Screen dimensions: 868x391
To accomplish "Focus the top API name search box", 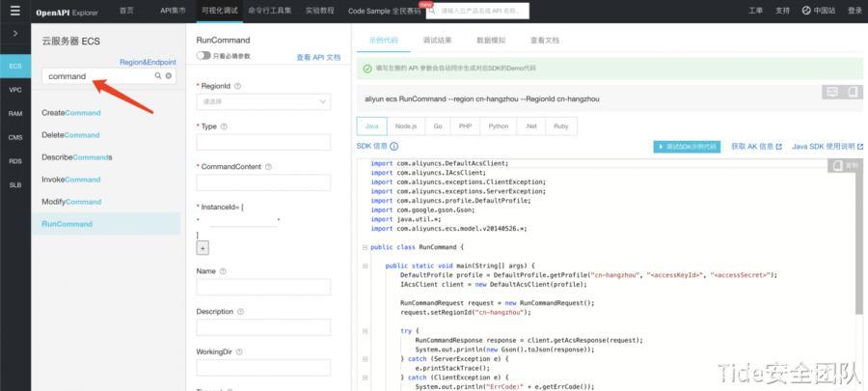I will (x=477, y=11).
